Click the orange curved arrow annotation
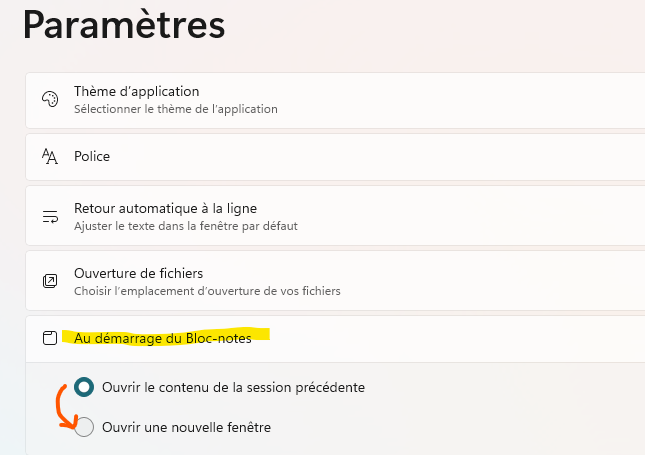Screen dimensions: 645x455 62,405
